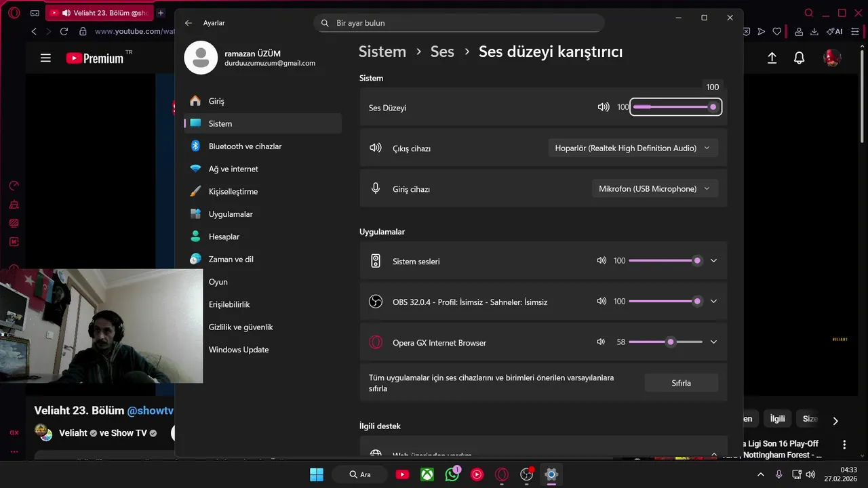Go back in Opera GX browser
Screen dimensions: 868x488
tap(34, 31)
